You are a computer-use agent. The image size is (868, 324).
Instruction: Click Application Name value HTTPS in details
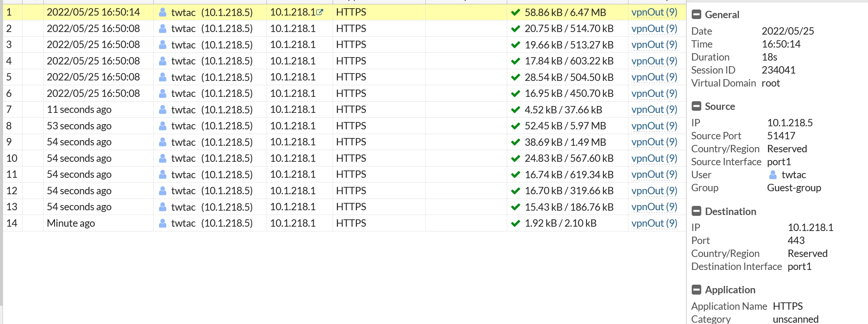pyautogui.click(x=788, y=306)
